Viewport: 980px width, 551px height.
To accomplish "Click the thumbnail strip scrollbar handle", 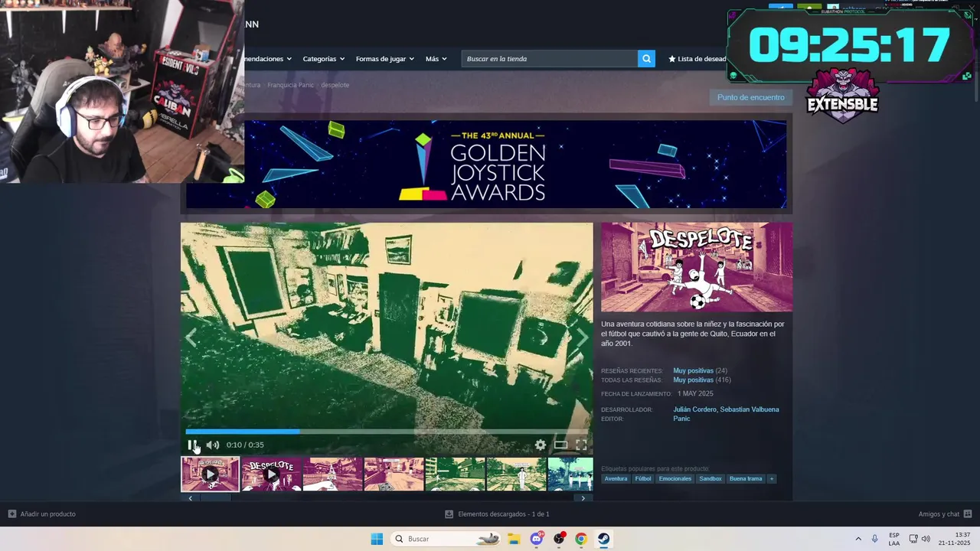I will pos(215,498).
